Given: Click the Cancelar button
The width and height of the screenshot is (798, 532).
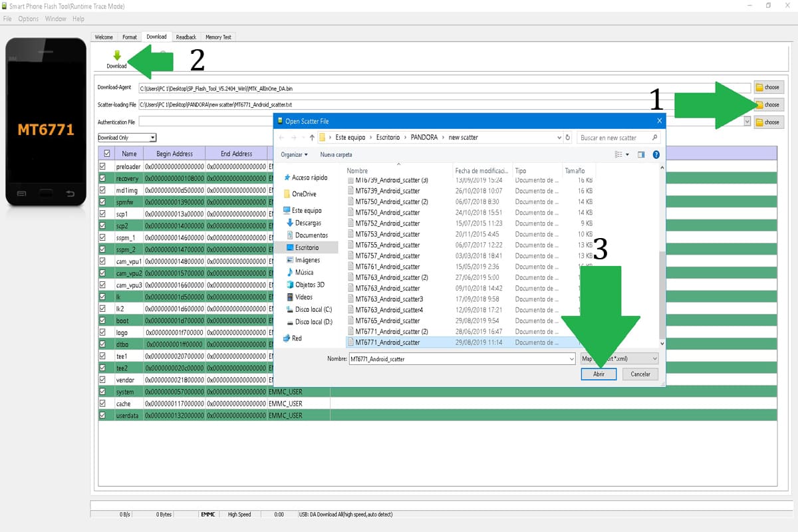Looking at the screenshot, I should 640,374.
